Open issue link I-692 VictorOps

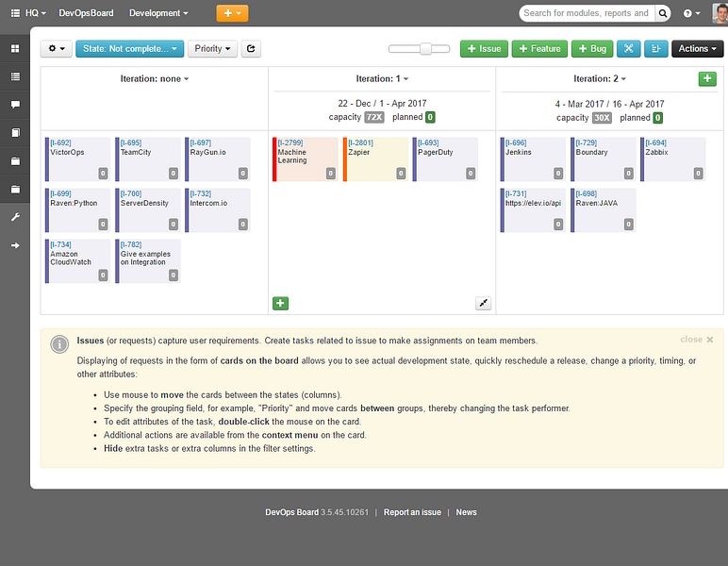click(60, 142)
